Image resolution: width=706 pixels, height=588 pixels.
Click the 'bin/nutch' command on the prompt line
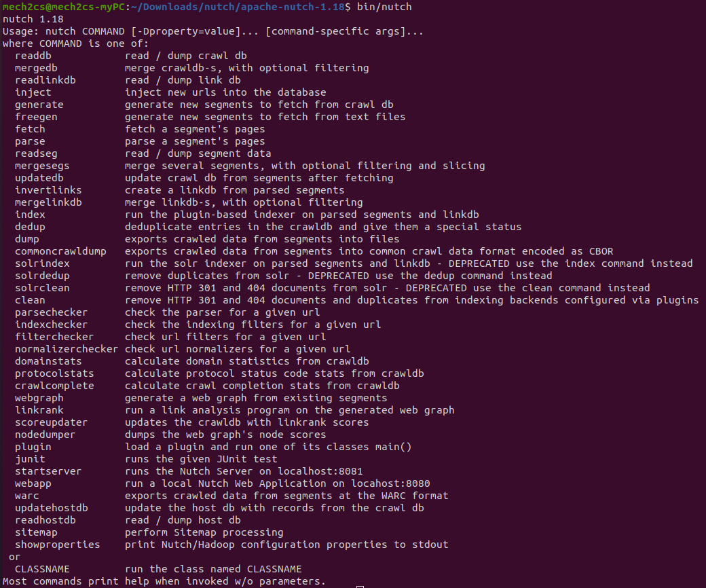[x=384, y=7]
